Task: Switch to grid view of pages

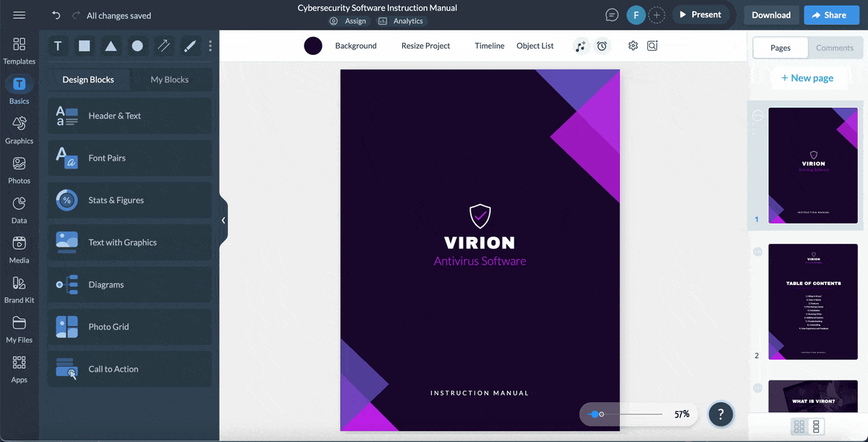Action: pos(799,427)
